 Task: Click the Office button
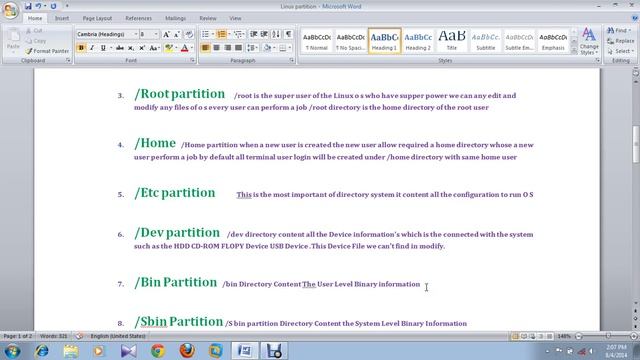coord(10,10)
